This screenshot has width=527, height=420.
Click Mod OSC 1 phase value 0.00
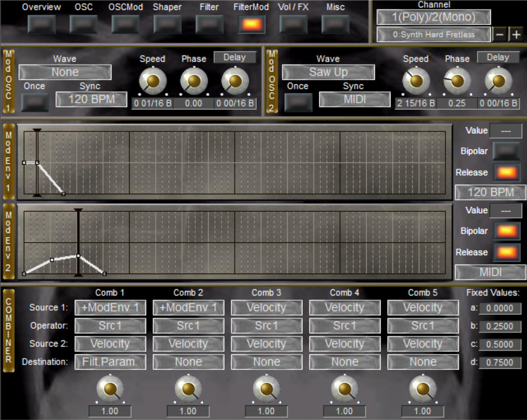click(x=194, y=103)
